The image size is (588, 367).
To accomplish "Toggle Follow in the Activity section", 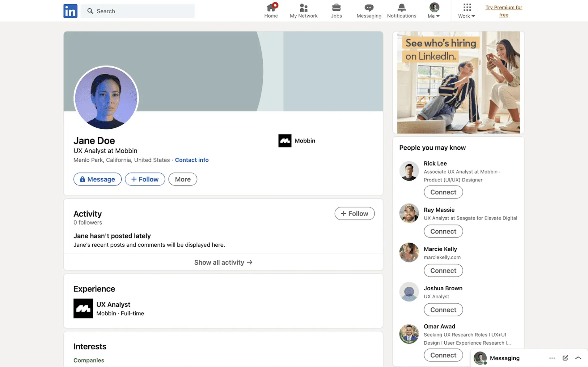I will (354, 213).
